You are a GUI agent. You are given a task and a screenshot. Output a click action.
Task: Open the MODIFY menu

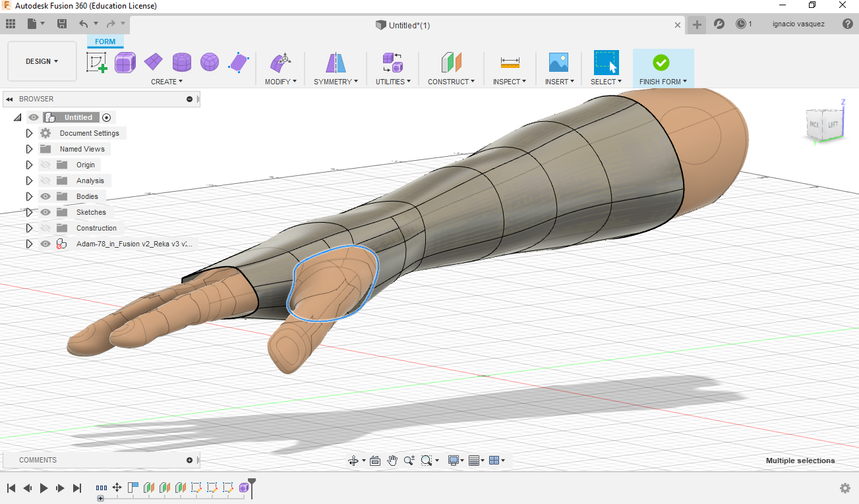(x=281, y=82)
